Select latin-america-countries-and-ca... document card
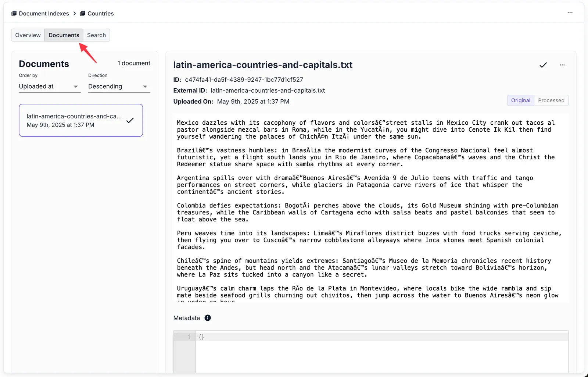Image resolution: width=588 pixels, height=377 pixels. point(81,120)
